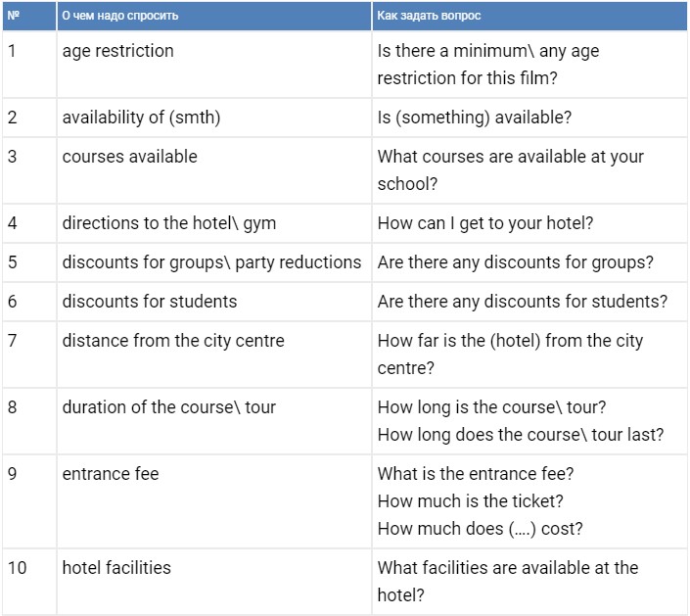Click 'What is the entrance fee?' line
The width and height of the screenshot is (690, 616).
pos(476,474)
